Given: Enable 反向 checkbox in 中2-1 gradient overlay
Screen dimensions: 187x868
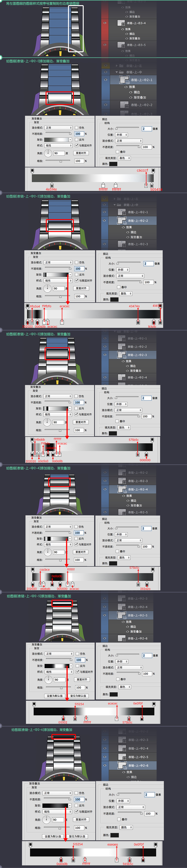Looking at the screenshot, I should [x=76, y=139].
